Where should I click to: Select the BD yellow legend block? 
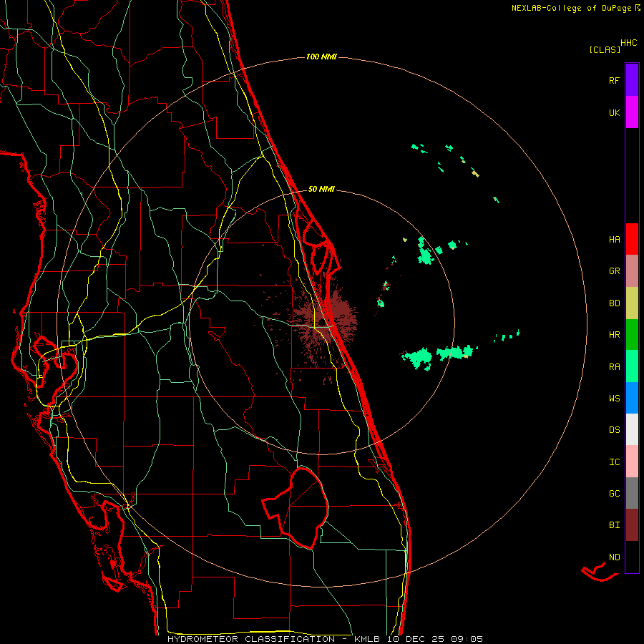pyautogui.click(x=632, y=303)
